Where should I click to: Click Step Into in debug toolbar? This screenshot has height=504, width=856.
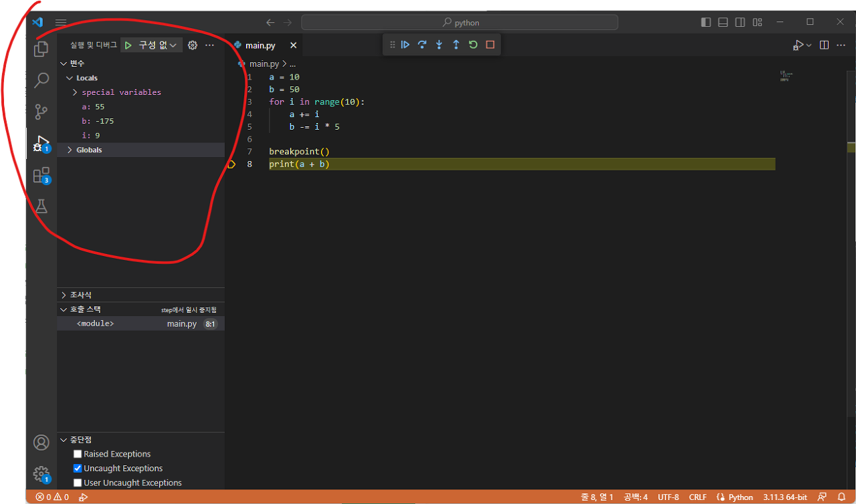[x=439, y=45]
